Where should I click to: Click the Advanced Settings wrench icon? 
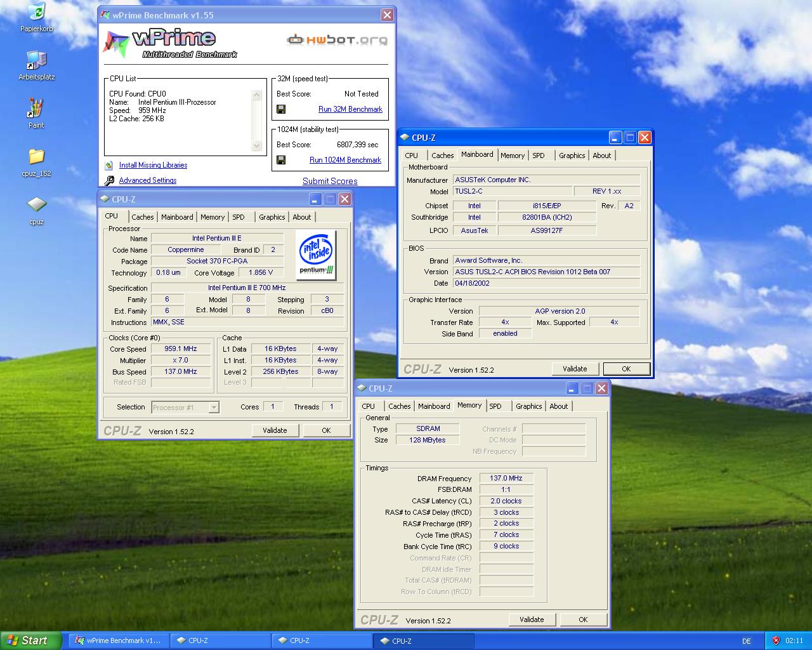[109, 180]
